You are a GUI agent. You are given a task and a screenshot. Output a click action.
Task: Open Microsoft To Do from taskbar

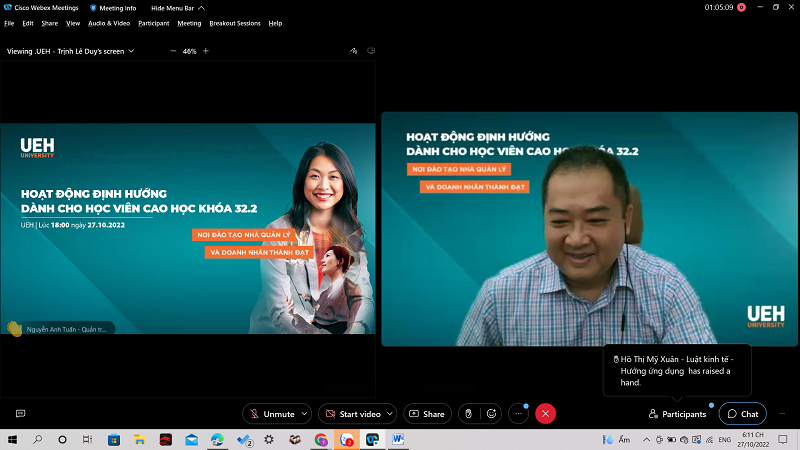click(x=244, y=439)
